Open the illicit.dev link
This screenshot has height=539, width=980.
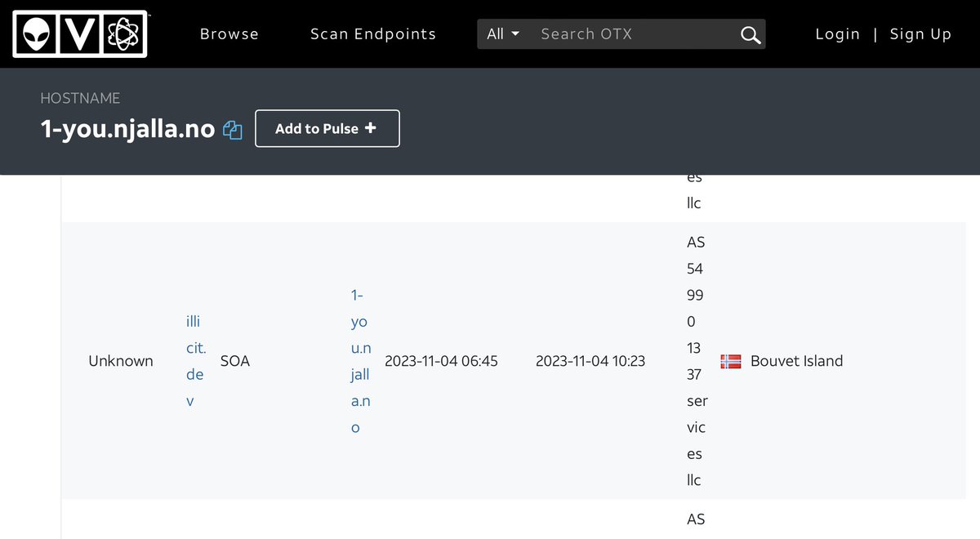pos(195,361)
